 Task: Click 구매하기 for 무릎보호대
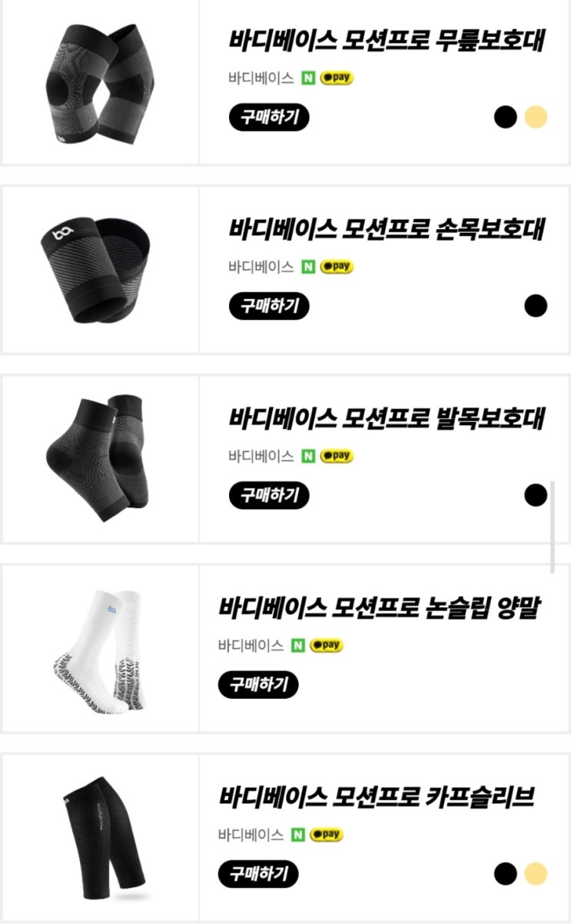pos(269,118)
